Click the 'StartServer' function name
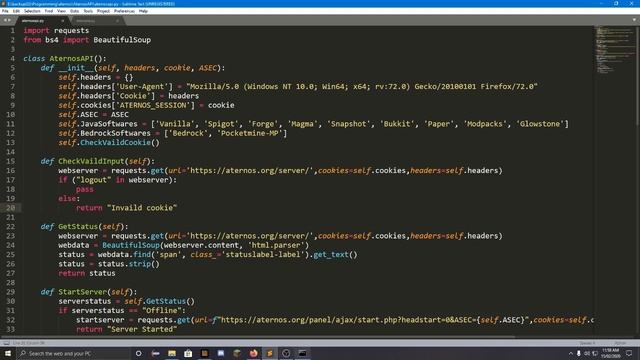This screenshot has width=640, height=360. 82,292
